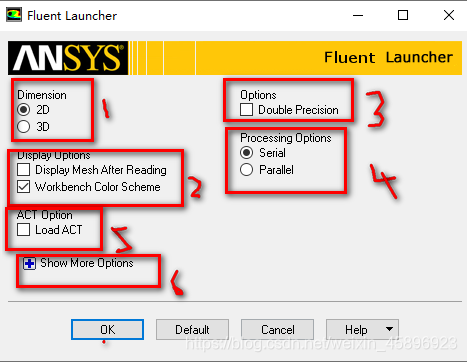Enable Display Mesh After Reading checkbox

tap(24, 170)
